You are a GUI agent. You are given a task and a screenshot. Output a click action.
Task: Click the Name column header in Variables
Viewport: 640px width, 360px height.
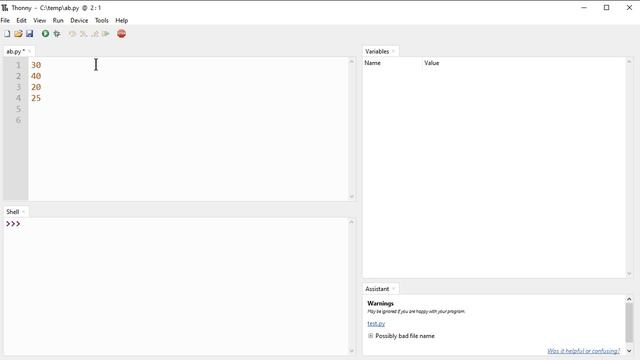(x=373, y=63)
